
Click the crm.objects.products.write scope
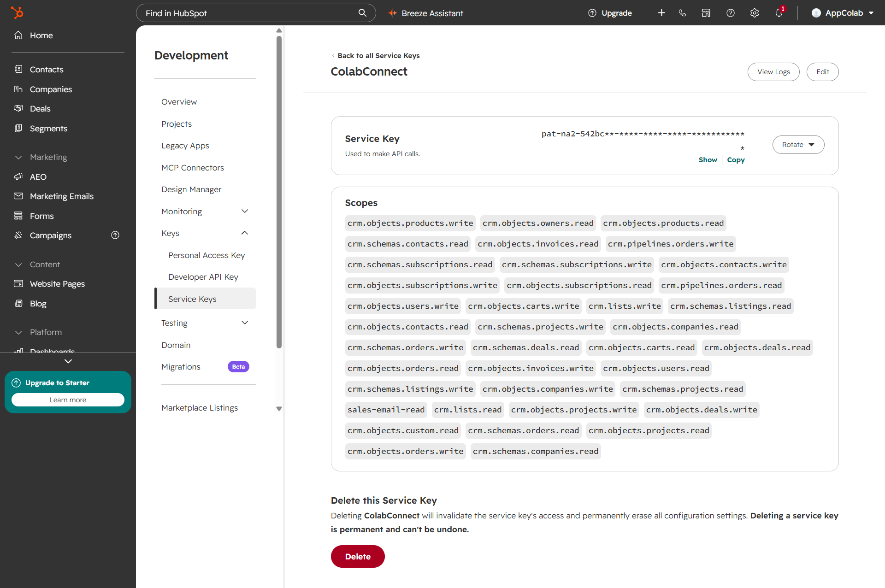coord(410,223)
